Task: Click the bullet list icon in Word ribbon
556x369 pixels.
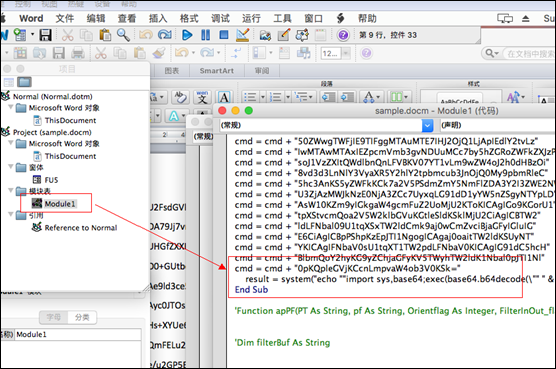Action: (250, 97)
